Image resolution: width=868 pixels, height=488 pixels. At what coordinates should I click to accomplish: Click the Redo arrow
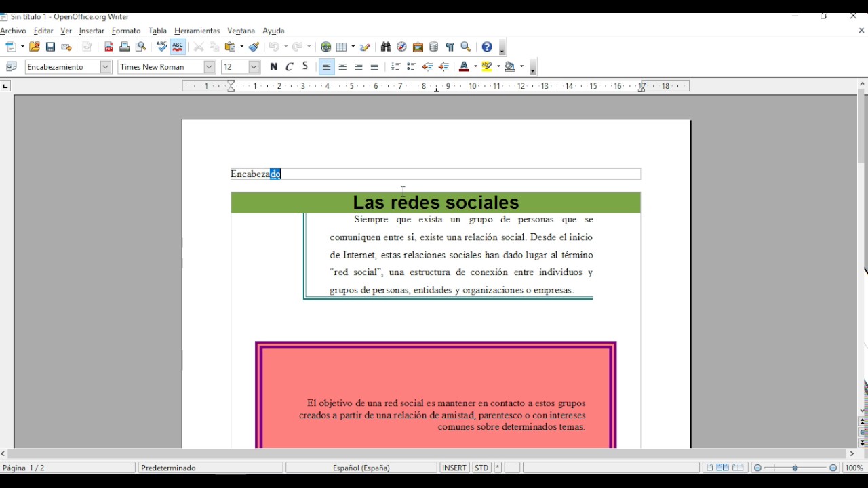point(298,47)
